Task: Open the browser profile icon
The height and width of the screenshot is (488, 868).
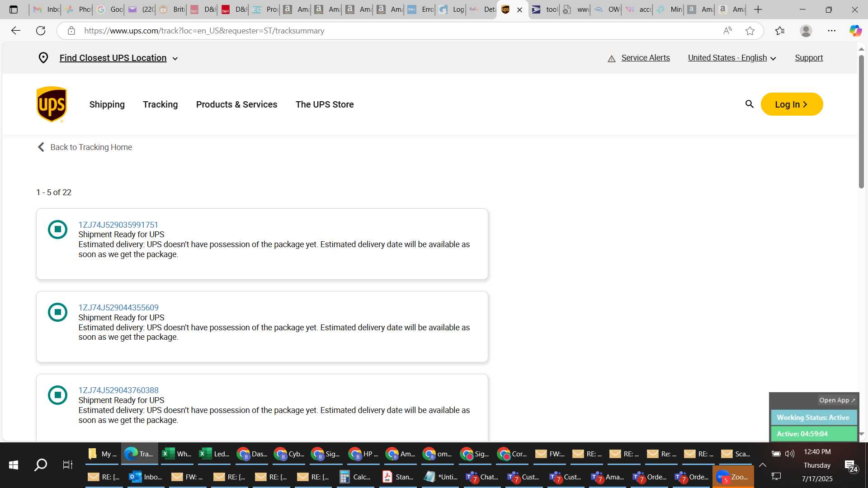Action: click(806, 31)
